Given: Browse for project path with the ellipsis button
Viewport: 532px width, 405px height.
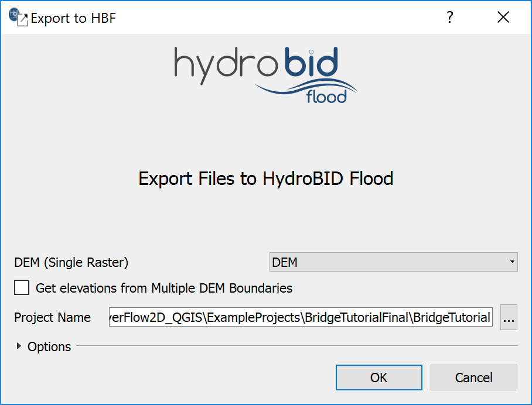Looking at the screenshot, I should pos(509,318).
